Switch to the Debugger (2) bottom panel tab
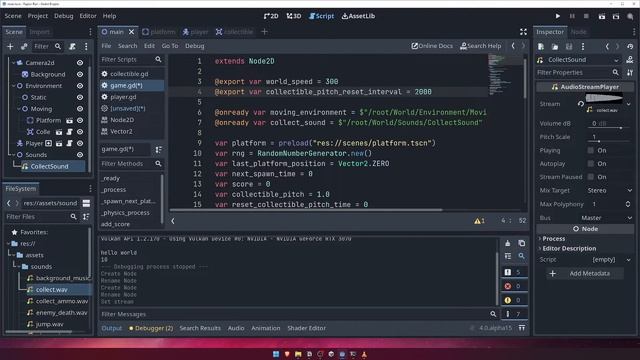Image resolution: width=640 pixels, height=360 pixels. (151, 328)
